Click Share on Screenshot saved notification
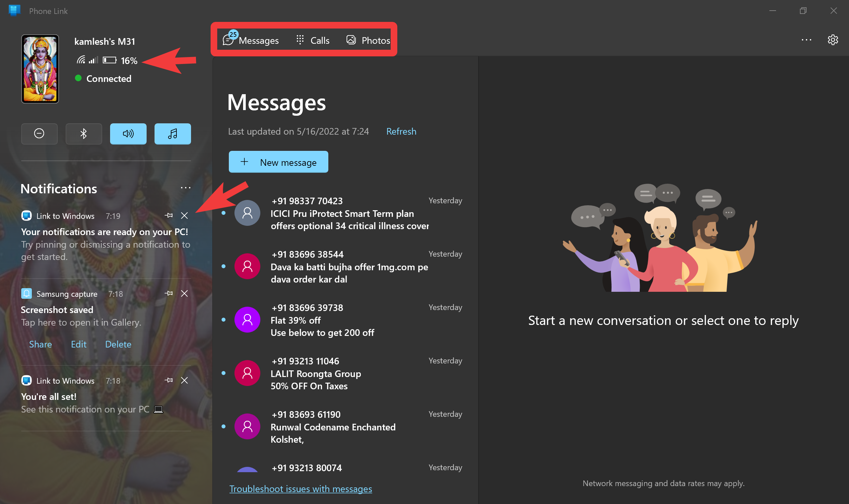Viewport: 849px width, 504px height. click(x=40, y=344)
